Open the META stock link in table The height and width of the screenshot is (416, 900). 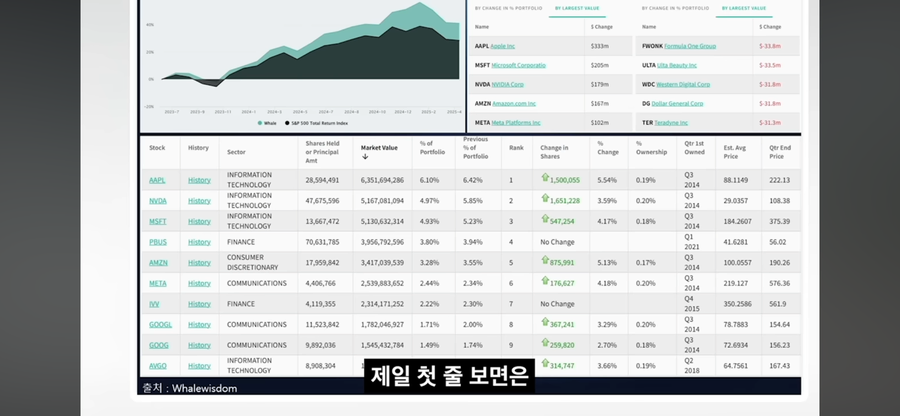(x=157, y=283)
